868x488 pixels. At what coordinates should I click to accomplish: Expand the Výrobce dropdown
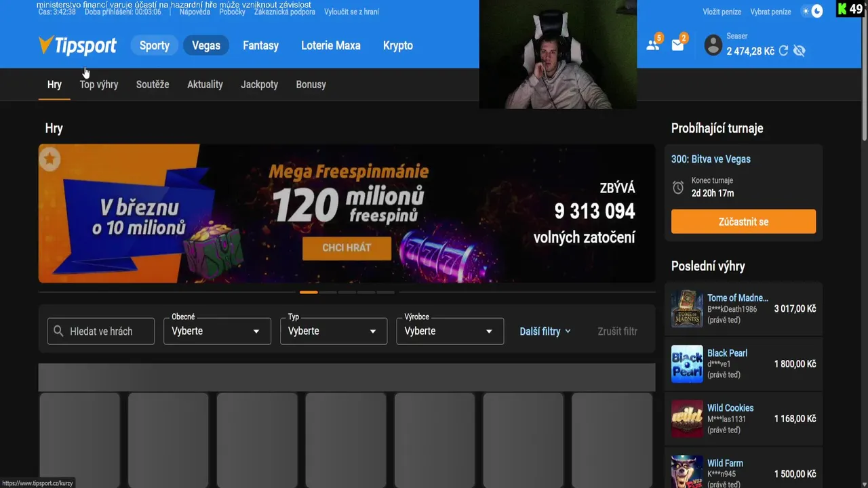click(450, 331)
